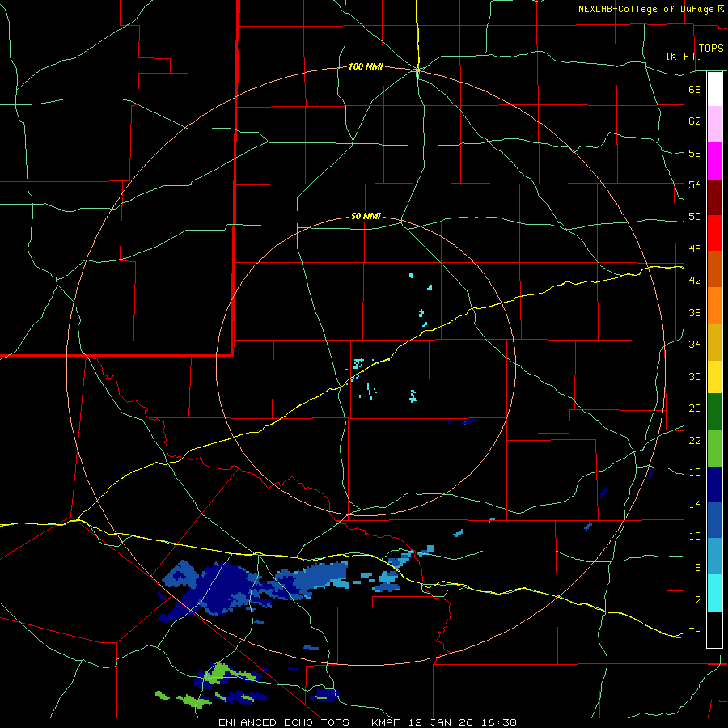Click the 62 legend value
The width and height of the screenshot is (728, 728).
click(x=695, y=121)
